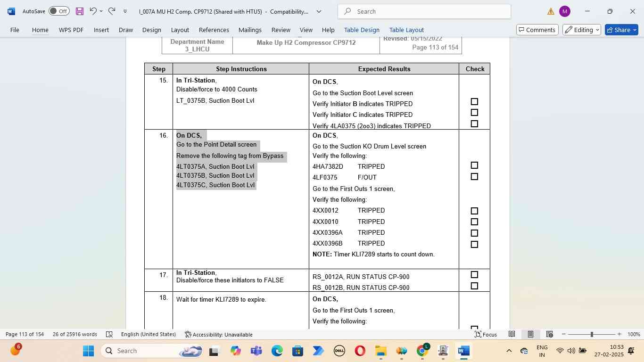Screen dimensions: 644x362
Task: Open the Comments pane button
Action: 537,30
